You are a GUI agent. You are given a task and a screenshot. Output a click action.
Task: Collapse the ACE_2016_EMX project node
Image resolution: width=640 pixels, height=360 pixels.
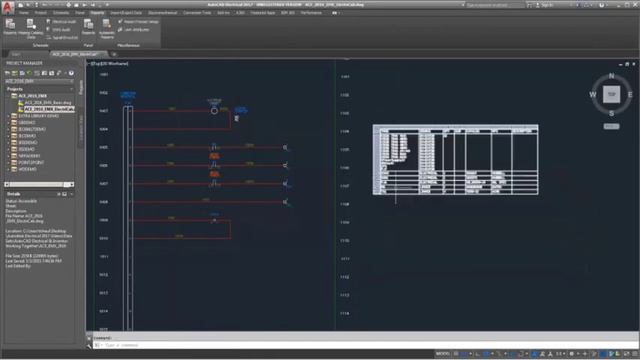8,96
